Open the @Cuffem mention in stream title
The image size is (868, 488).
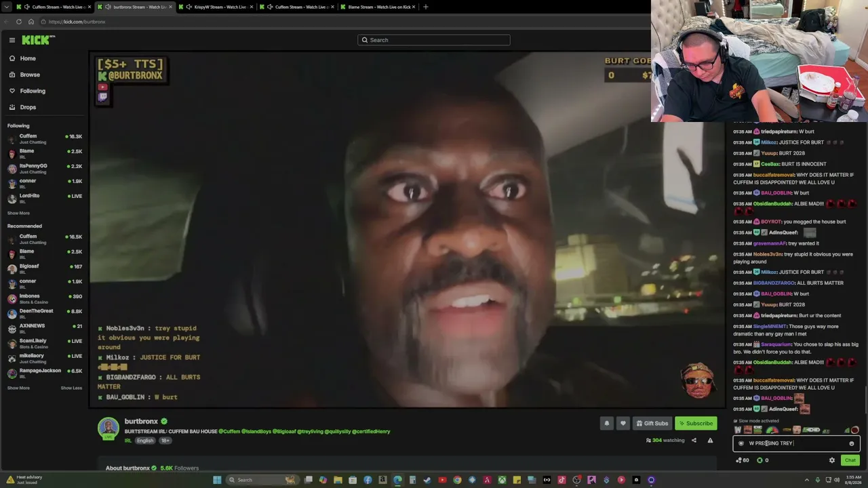pos(229,432)
